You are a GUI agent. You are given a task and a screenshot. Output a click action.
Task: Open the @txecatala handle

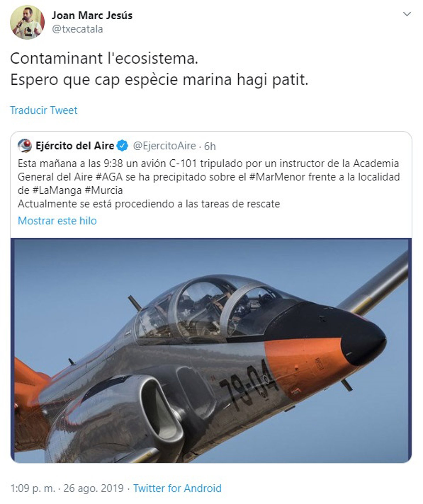[x=77, y=29]
